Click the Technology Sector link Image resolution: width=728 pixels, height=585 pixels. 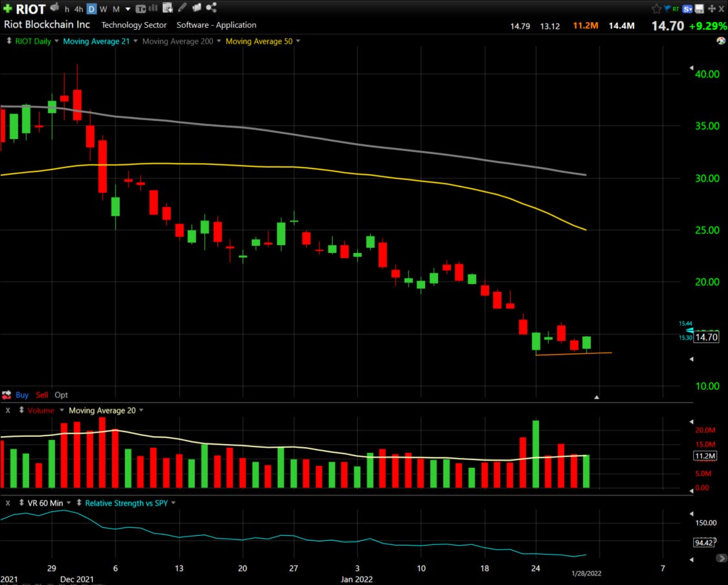click(x=134, y=25)
